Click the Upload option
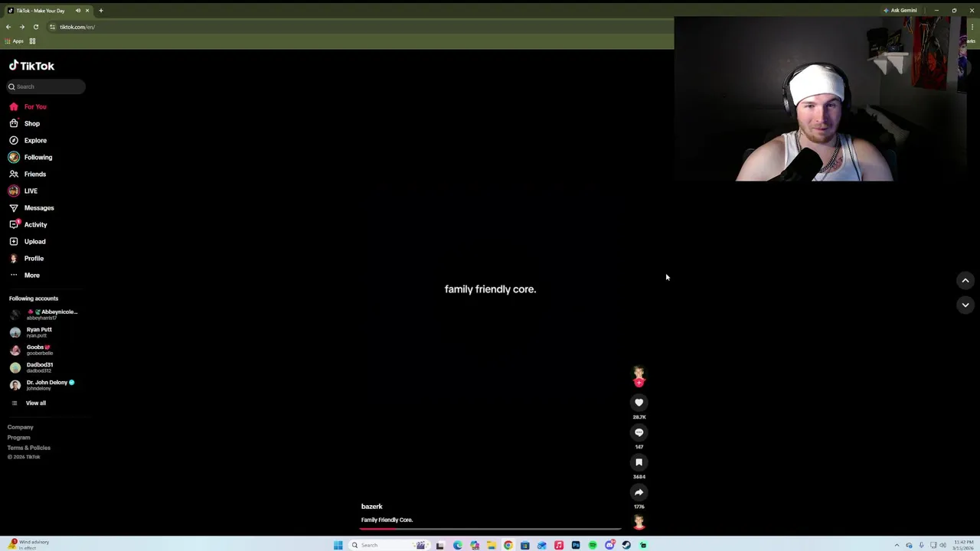Screen dimensions: 980x551 (x=28, y=241)
